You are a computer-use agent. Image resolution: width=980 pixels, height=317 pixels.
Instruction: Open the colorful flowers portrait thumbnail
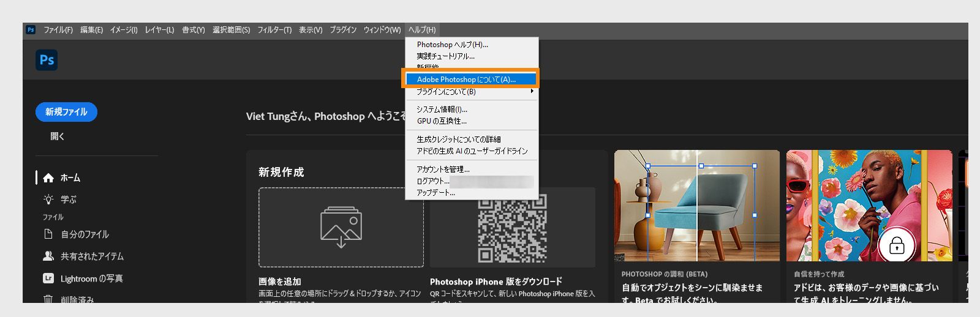[x=869, y=206]
